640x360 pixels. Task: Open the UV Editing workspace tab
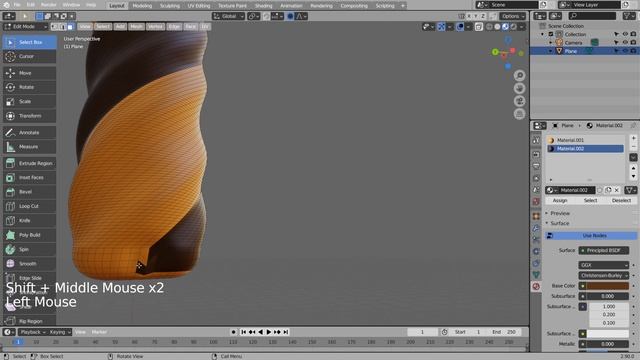(199, 6)
